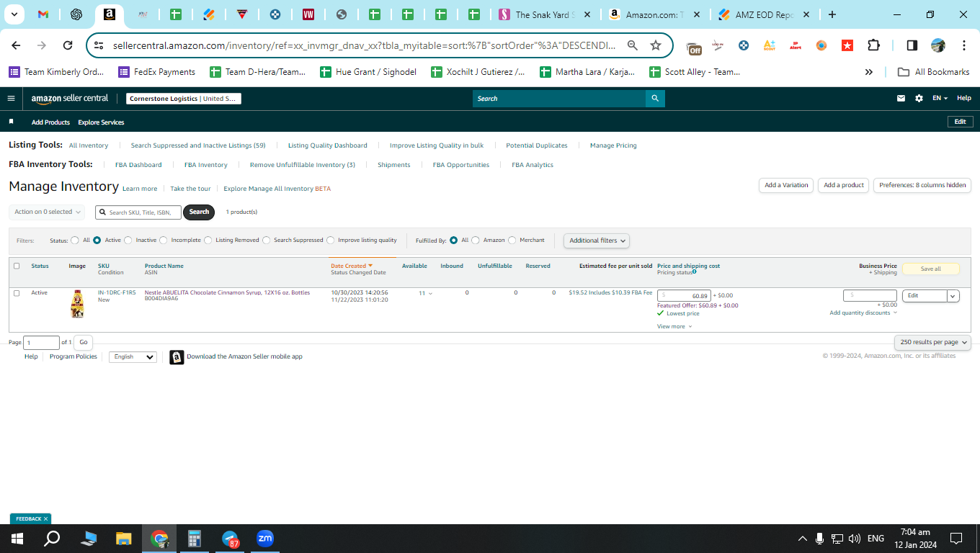
Task: Open the English language dropdown in footer
Action: pyautogui.click(x=133, y=357)
